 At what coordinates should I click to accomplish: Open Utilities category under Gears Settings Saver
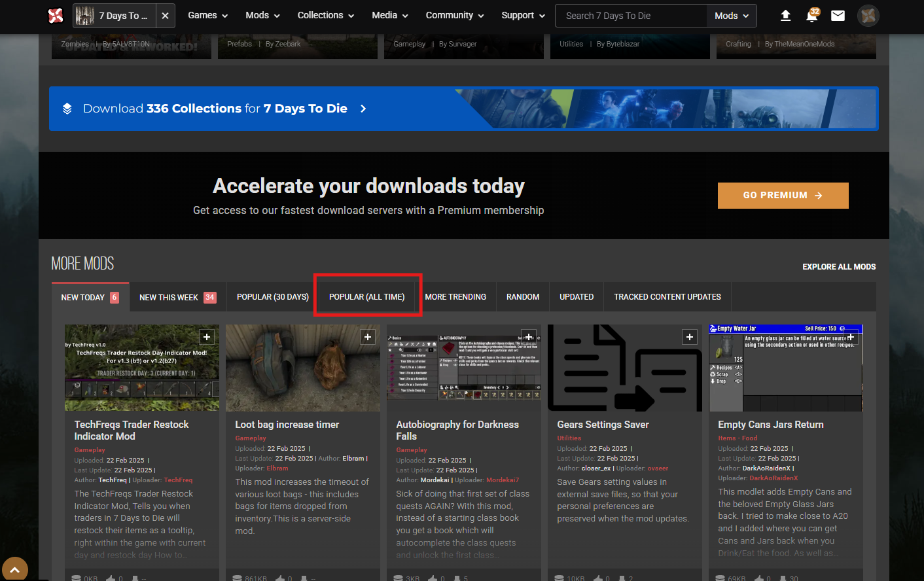(569, 438)
